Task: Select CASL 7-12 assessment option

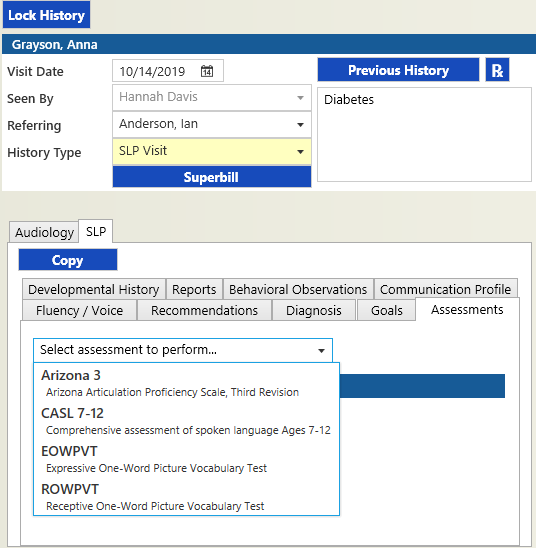Action: pos(186,421)
